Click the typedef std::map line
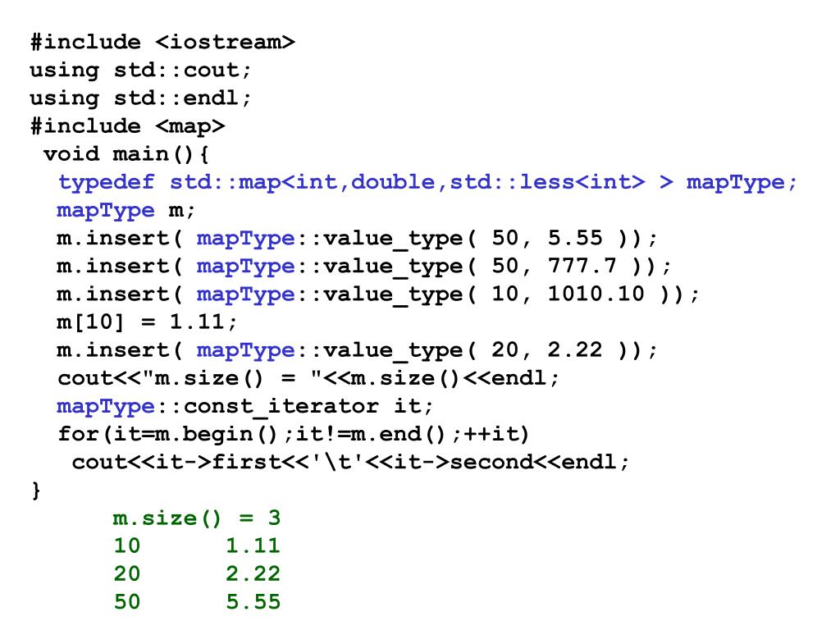This screenshot has height=630, width=840. click(x=427, y=183)
